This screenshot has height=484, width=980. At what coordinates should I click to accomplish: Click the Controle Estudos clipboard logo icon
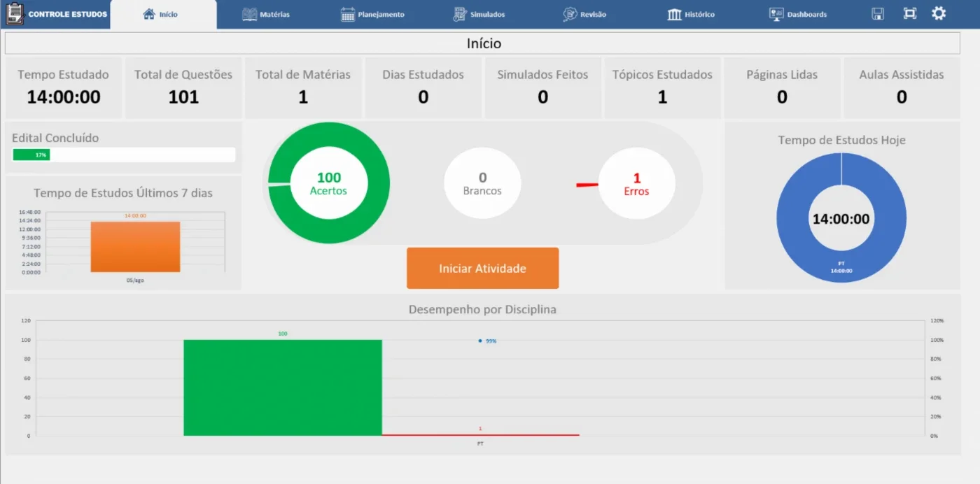click(x=15, y=14)
